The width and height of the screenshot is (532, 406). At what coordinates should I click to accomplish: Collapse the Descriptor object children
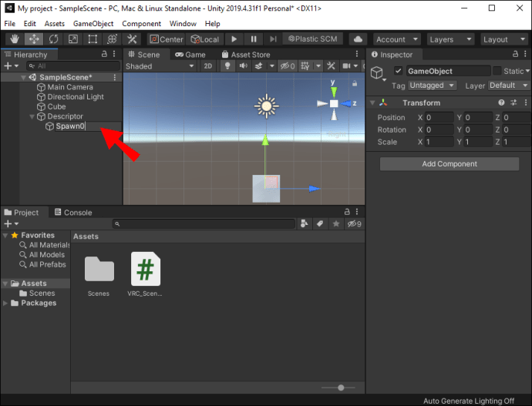pos(32,116)
